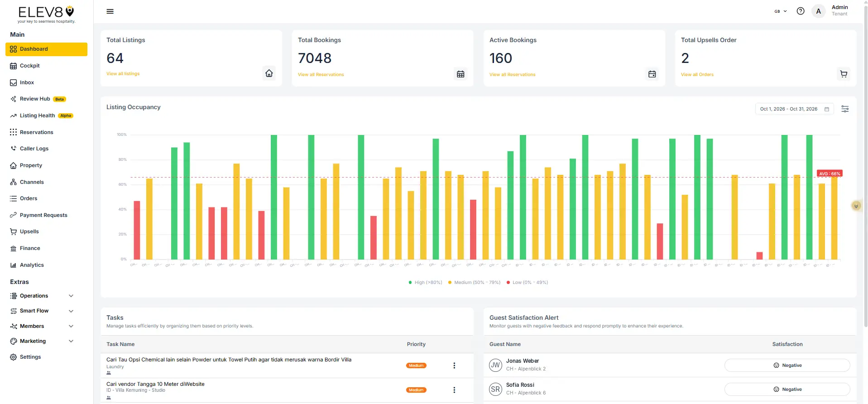The width and height of the screenshot is (868, 404).
Task: Open Channels in the sidebar
Action: pos(46,182)
